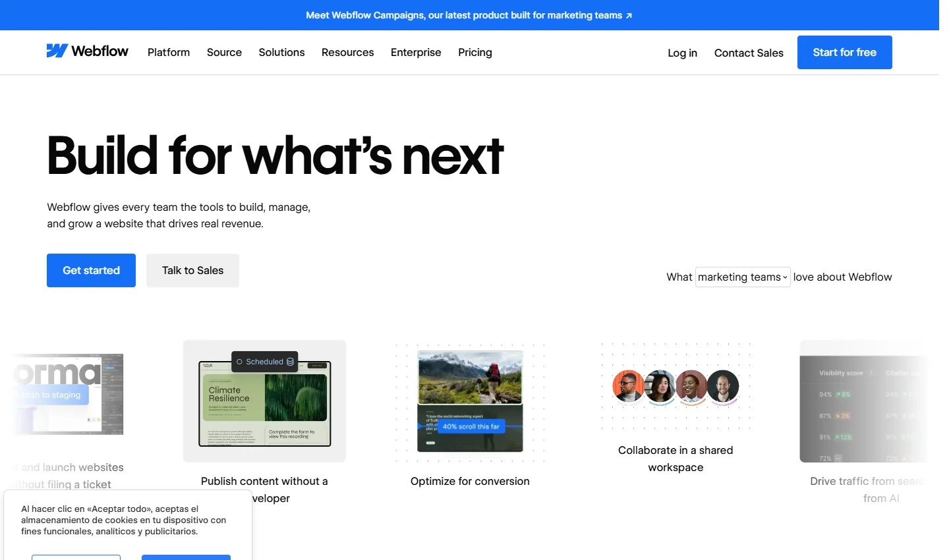
Task: Click the Get started button
Action: point(91,270)
